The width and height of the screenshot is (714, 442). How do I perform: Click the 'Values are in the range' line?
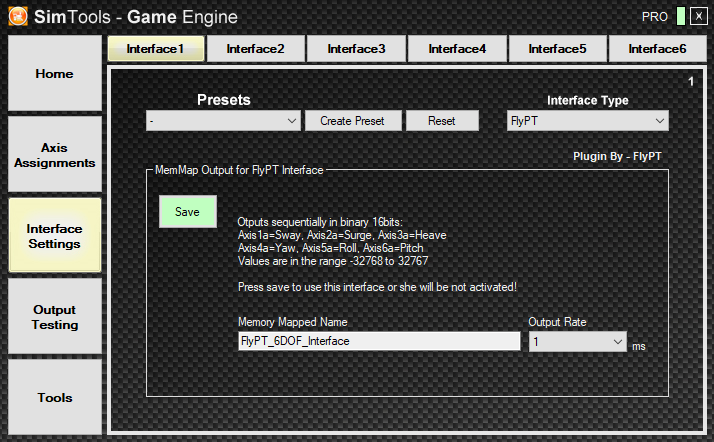333,261
